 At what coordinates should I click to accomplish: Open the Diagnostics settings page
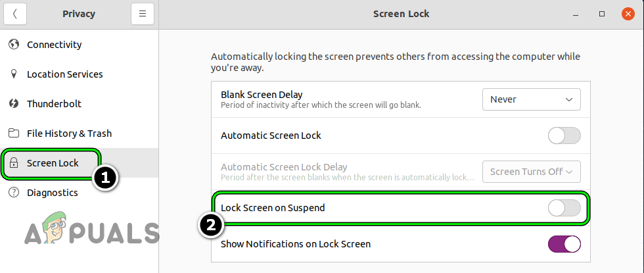[x=53, y=193]
